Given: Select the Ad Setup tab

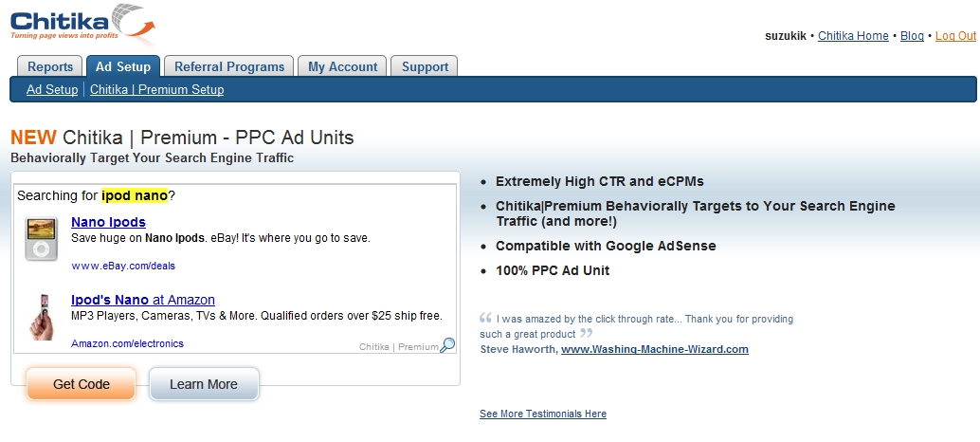Looking at the screenshot, I should [123, 66].
